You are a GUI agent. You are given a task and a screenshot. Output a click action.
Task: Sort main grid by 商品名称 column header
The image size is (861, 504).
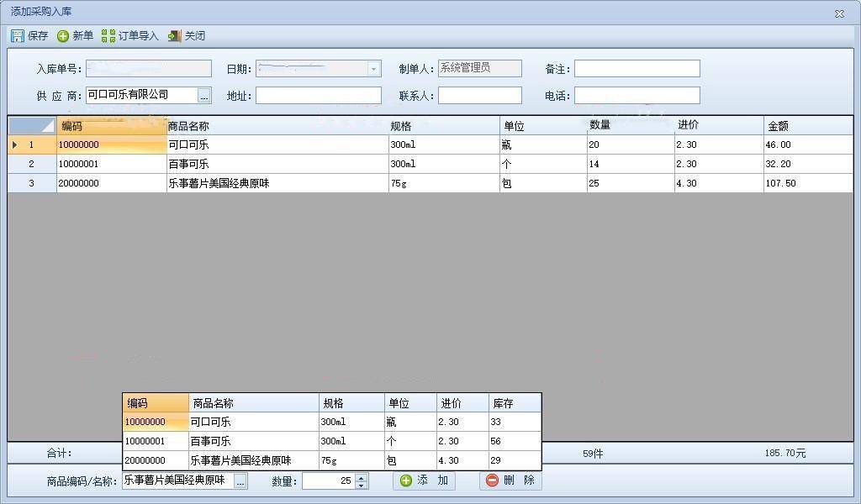(276, 126)
